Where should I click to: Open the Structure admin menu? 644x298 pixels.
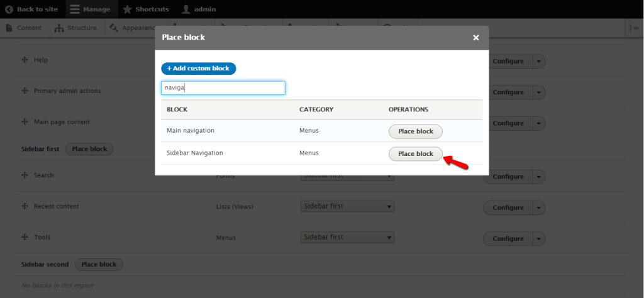point(76,28)
